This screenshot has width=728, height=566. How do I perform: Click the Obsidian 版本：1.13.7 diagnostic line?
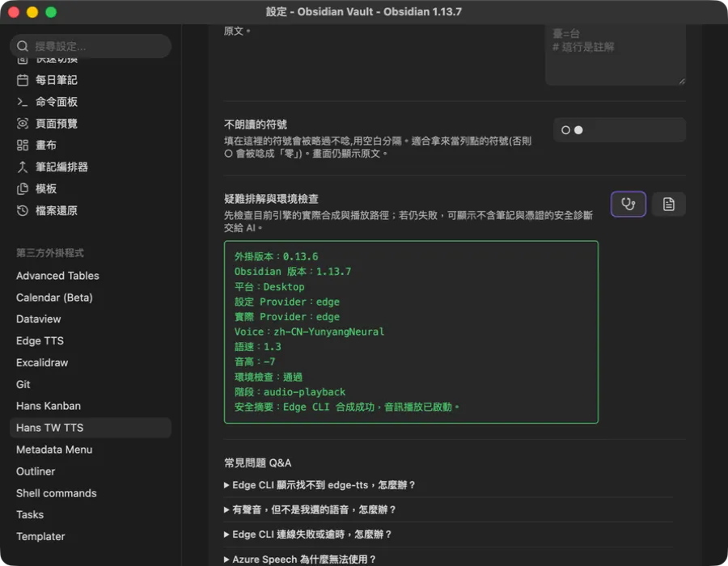point(293,272)
